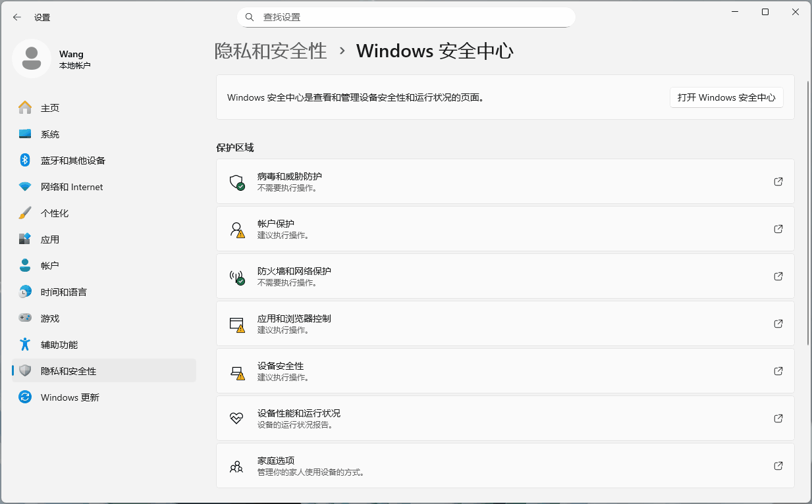Click the Windows 更新 sync icon
The image size is (812, 504).
tap(25, 397)
